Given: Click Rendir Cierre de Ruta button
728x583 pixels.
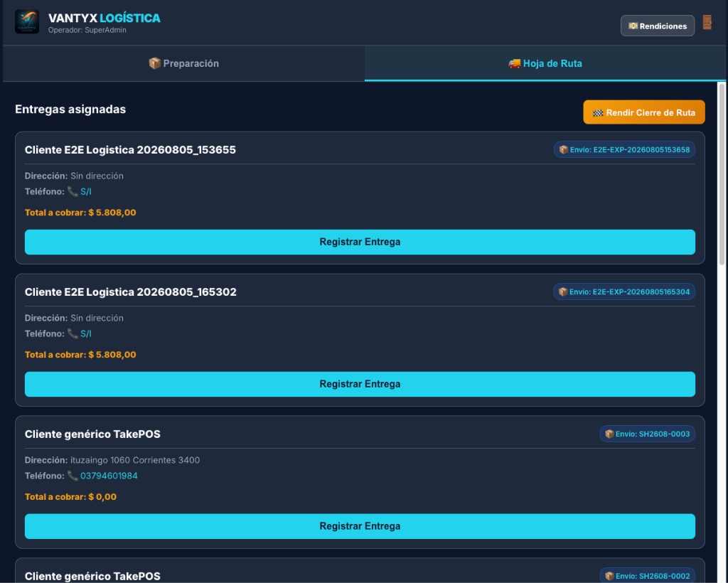Looking at the screenshot, I should [x=644, y=112].
